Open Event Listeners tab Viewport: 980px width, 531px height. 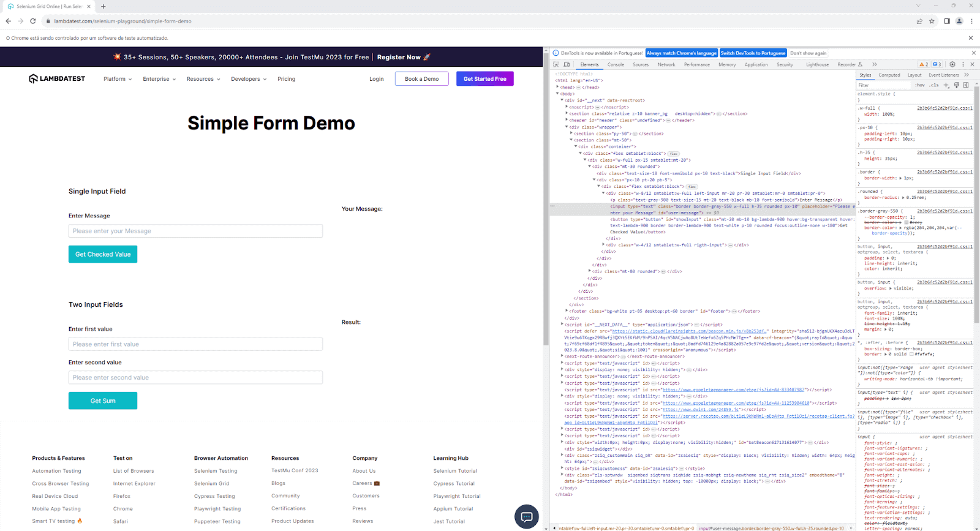coord(944,75)
